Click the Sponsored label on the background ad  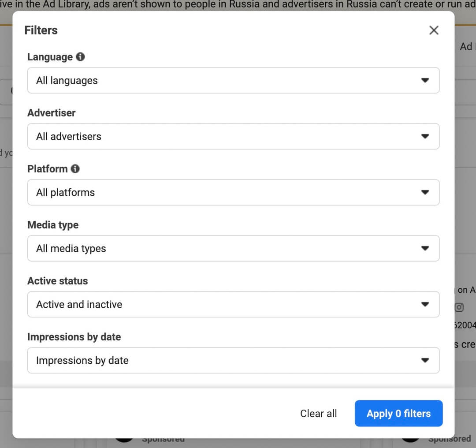[450, 438]
